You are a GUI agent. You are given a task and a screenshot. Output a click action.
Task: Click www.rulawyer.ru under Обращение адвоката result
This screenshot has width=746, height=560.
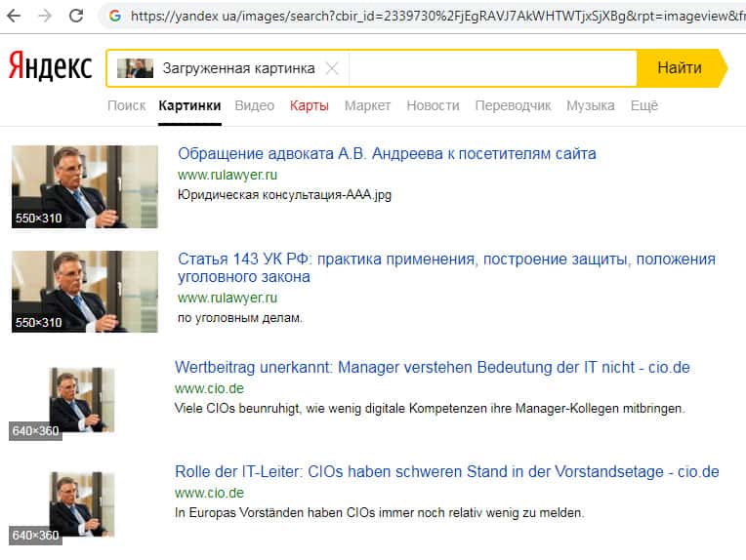(228, 175)
